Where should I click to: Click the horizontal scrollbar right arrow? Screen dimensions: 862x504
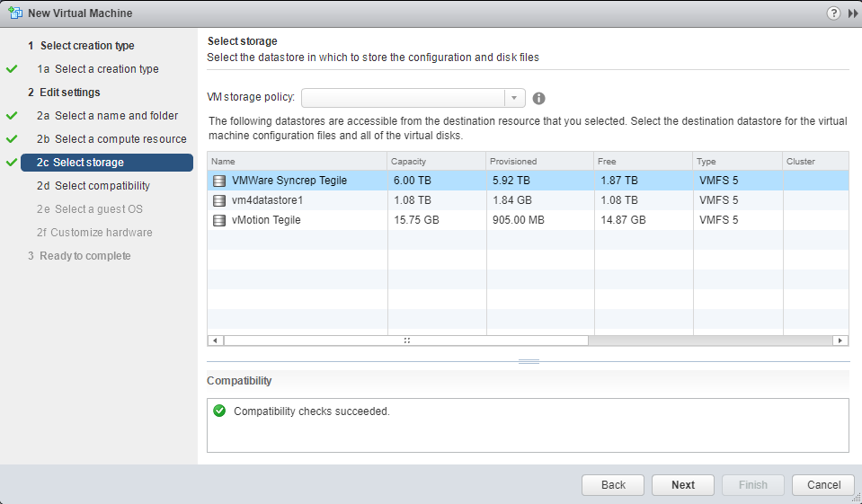pyautogui.click(x=840, y=340)
